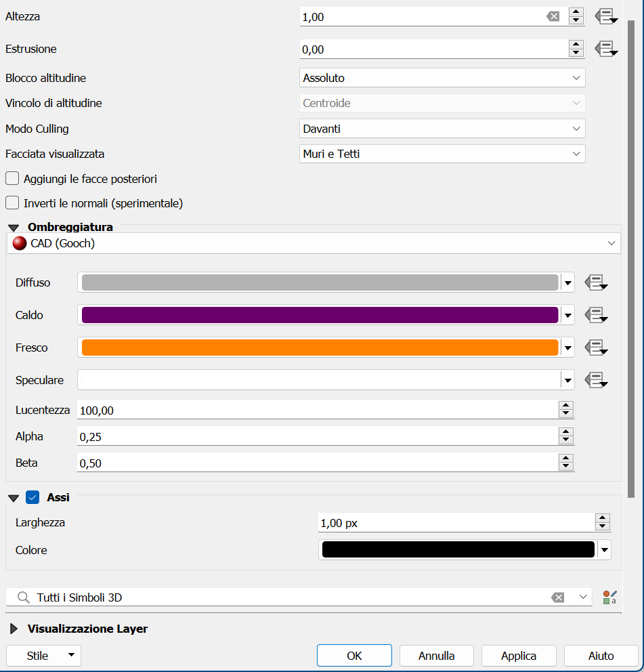Increase the Altezza value

click(576, 12)
